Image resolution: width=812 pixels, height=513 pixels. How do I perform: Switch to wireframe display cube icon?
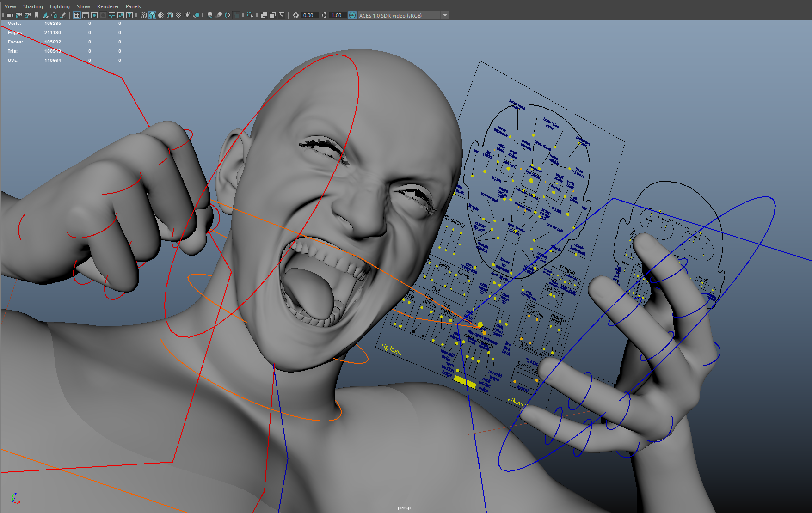tap(143, 15)
